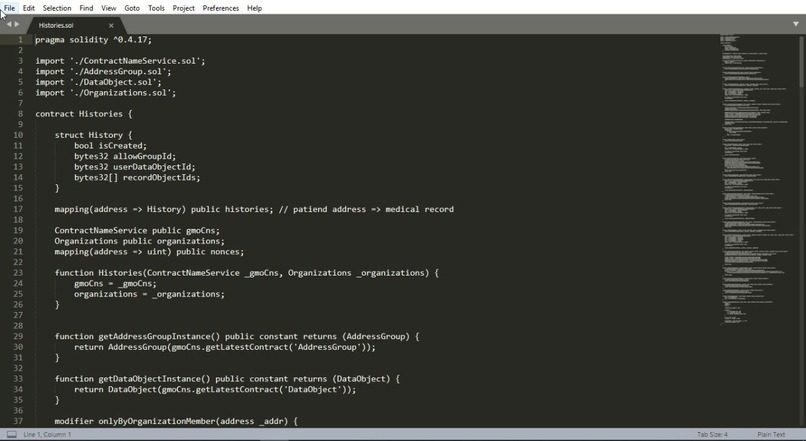The image size is (806, 441).
Task: Click line number 37 in the gutter
Action: click(18, 421)
